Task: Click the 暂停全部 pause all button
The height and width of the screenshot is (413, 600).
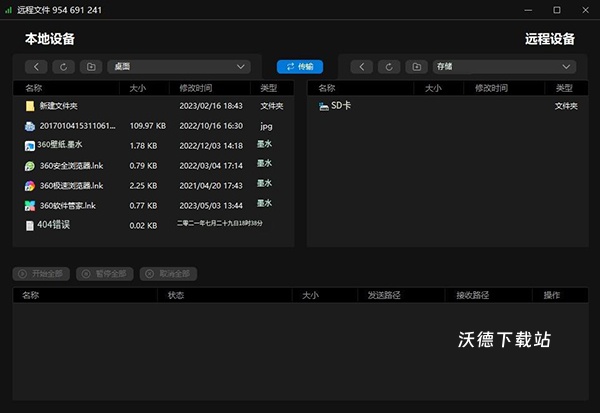Action: coord(104,274)
